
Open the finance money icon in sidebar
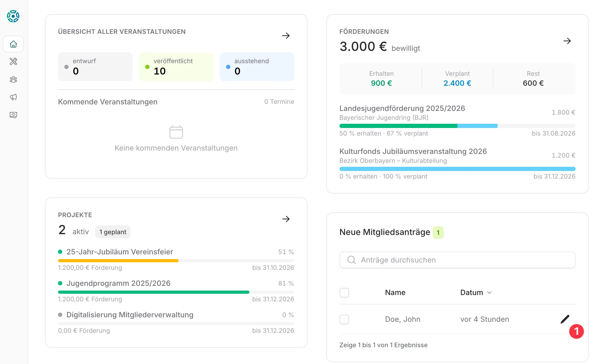coord(13,115)
